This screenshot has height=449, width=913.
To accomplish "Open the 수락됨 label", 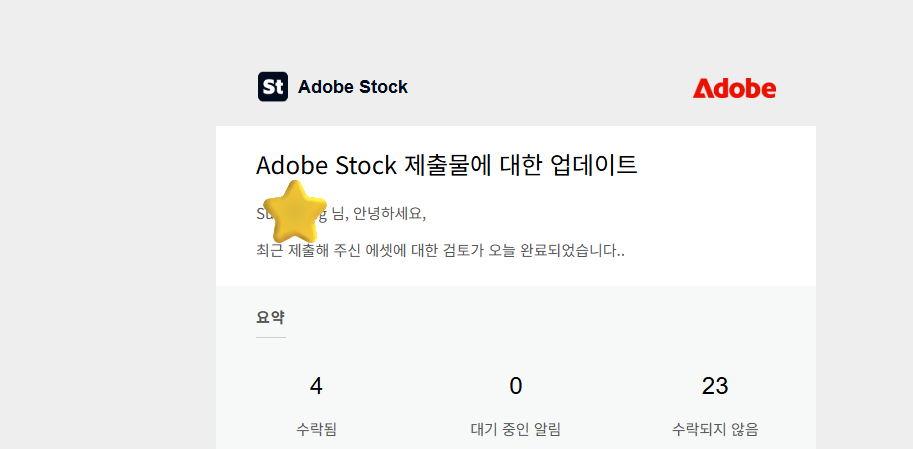I will pos(316,430).
